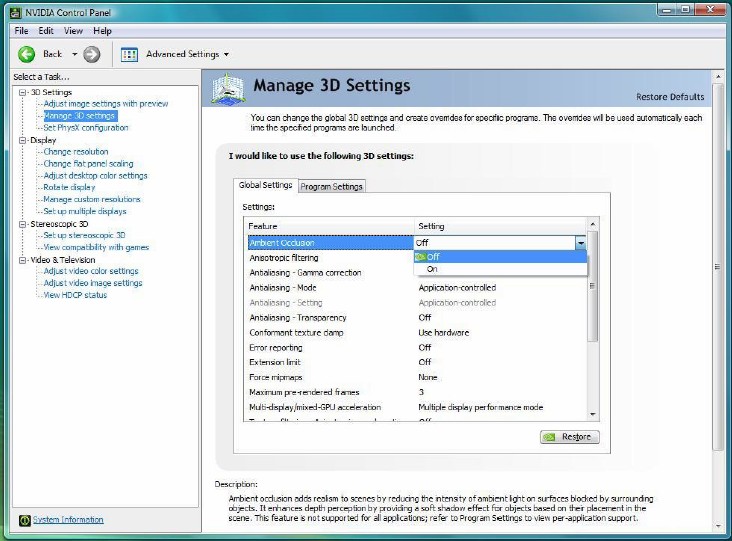Click the NVIDIA Control Panel title icon
The height and width of the screenshot is (541, 732).
[16, 13]
